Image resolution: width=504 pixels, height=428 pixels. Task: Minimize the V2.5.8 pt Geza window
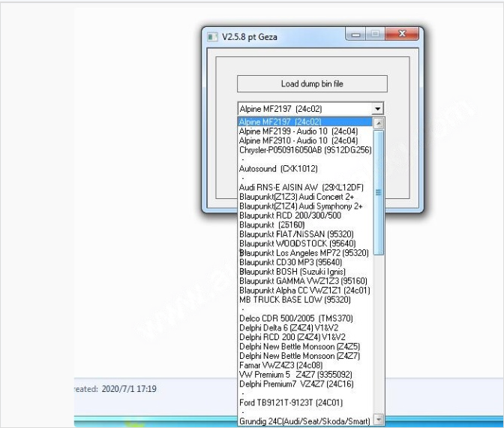click(355, 34)
